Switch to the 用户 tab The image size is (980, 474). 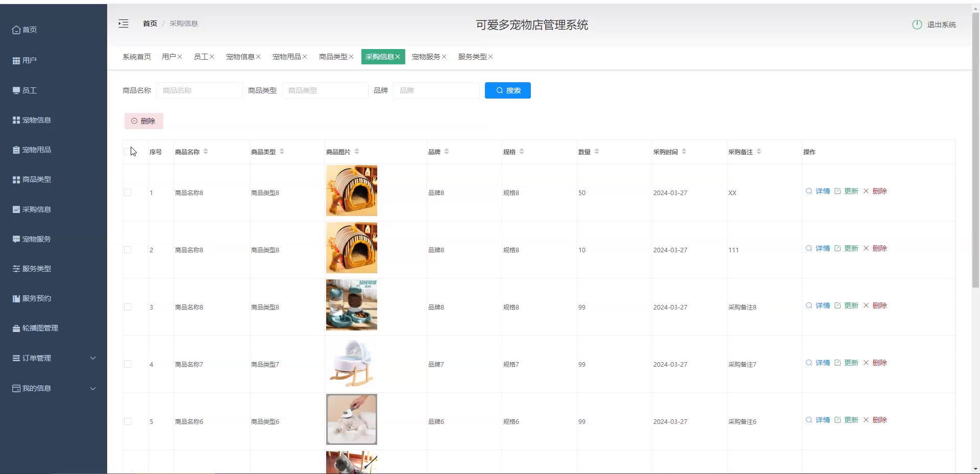[169, 57]
